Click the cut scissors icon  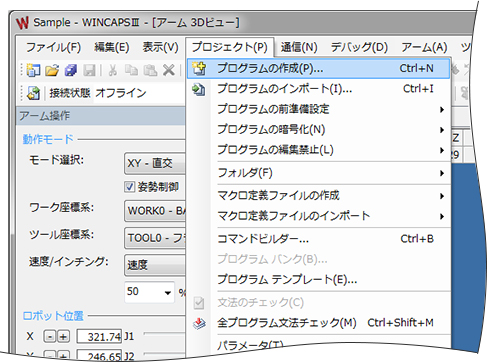click(x=113, y=70)
